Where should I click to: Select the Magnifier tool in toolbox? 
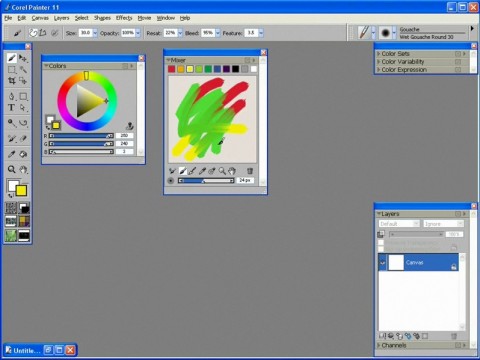(12, 169)
